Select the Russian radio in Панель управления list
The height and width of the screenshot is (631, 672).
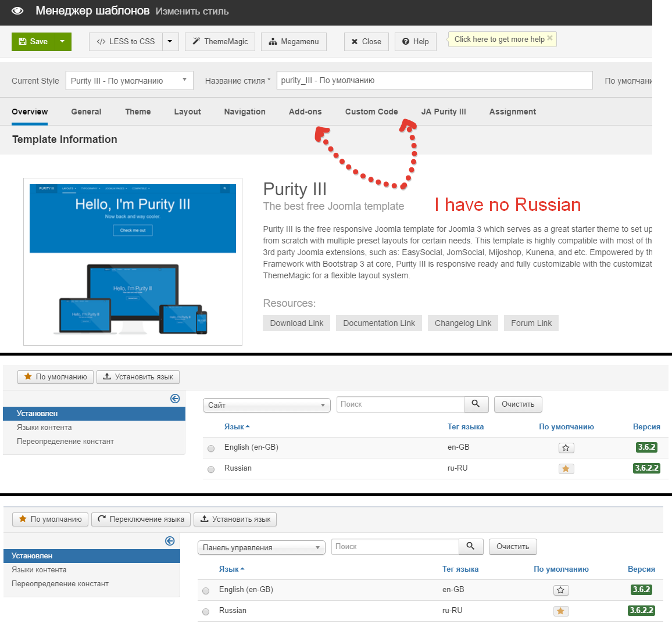[206, 611]
